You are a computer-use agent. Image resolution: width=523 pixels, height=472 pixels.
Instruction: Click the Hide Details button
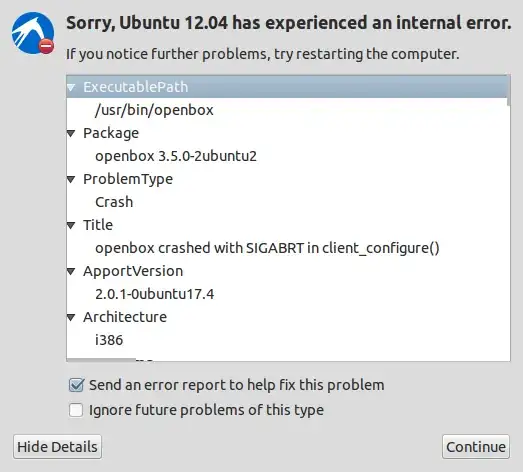click(x=57, y=447)
